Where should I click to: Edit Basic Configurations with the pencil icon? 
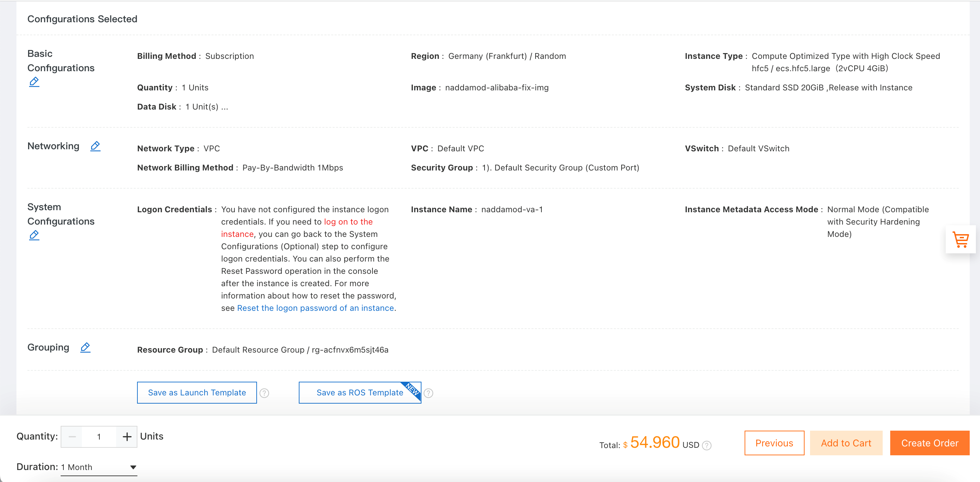pyautogui.click(x=34, y=82)
